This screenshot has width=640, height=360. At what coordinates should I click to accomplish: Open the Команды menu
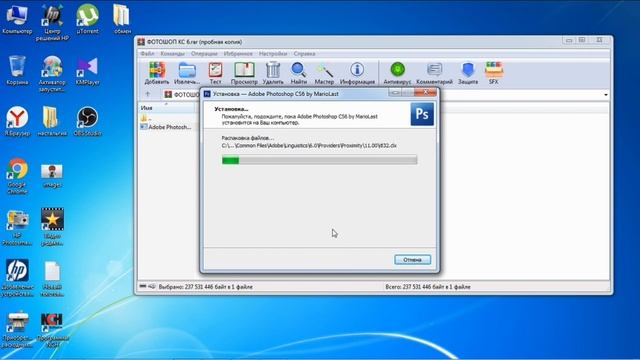[x=172, y=53]
